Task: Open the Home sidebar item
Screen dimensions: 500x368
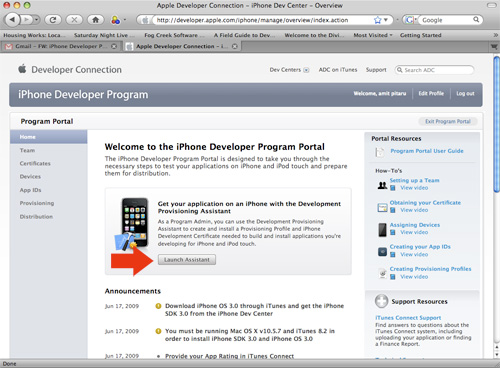Action: point(49,137)
